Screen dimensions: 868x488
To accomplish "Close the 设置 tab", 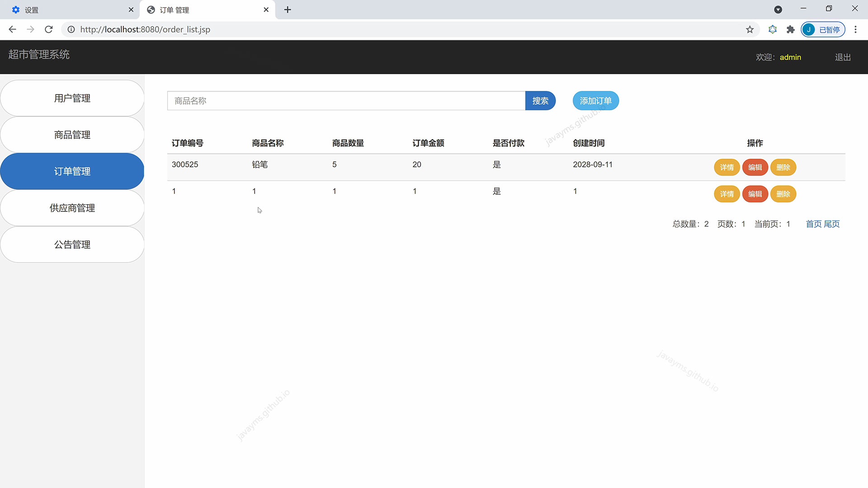I will pyautogui.click(x=131, y=9).
